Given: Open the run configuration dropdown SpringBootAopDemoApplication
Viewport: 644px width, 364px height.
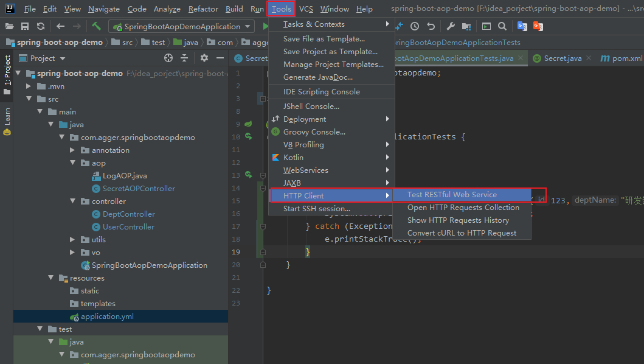Looking at the screenshot, I should click(181, 26).
